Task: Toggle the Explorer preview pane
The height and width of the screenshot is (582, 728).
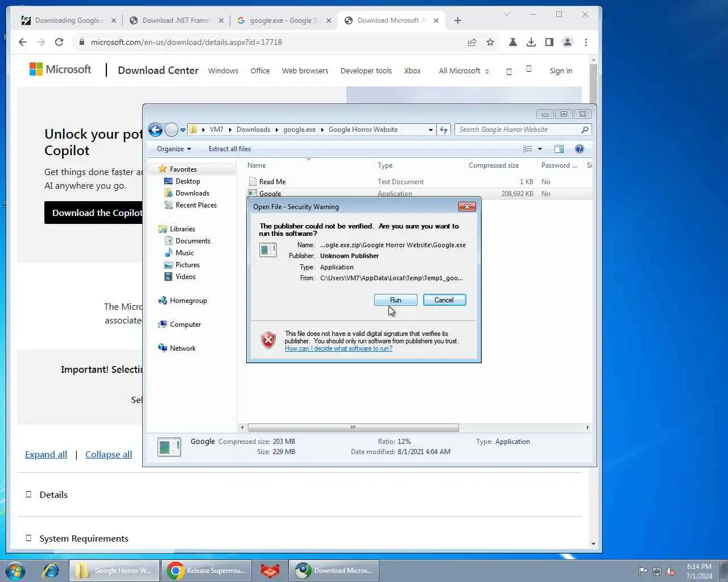Action: click(x=559, y=149)
